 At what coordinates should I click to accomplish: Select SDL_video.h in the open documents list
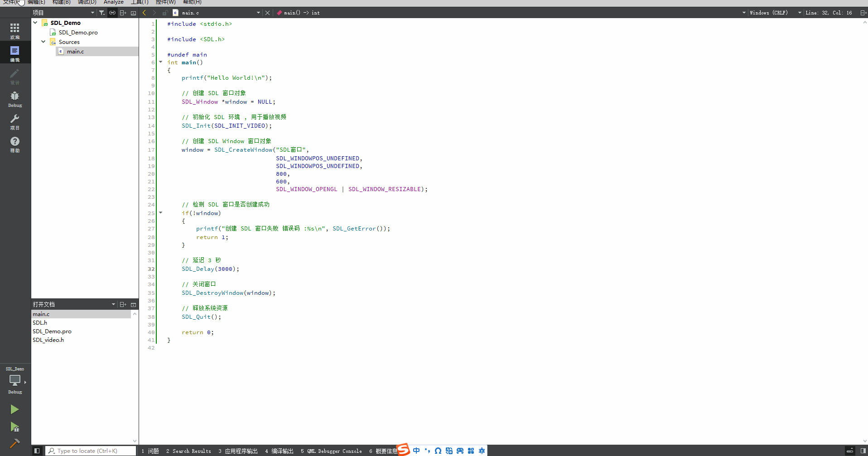click(48, 340)
